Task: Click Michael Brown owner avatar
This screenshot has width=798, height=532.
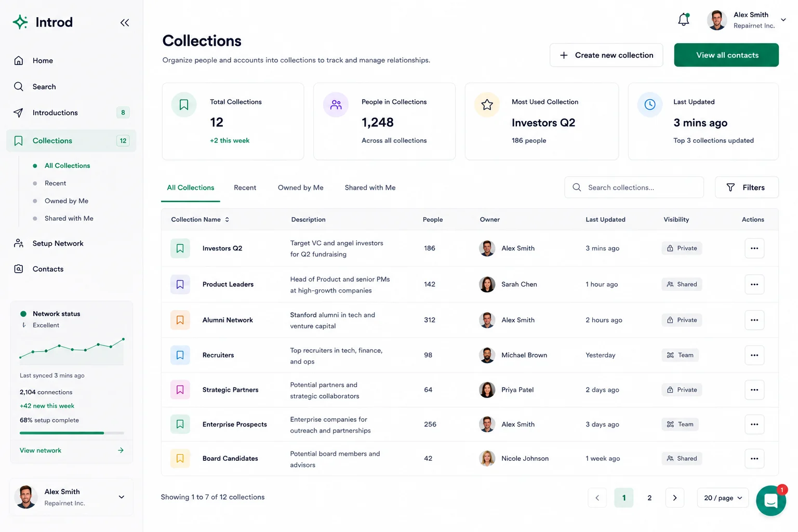Action: [x=487, y=355]
